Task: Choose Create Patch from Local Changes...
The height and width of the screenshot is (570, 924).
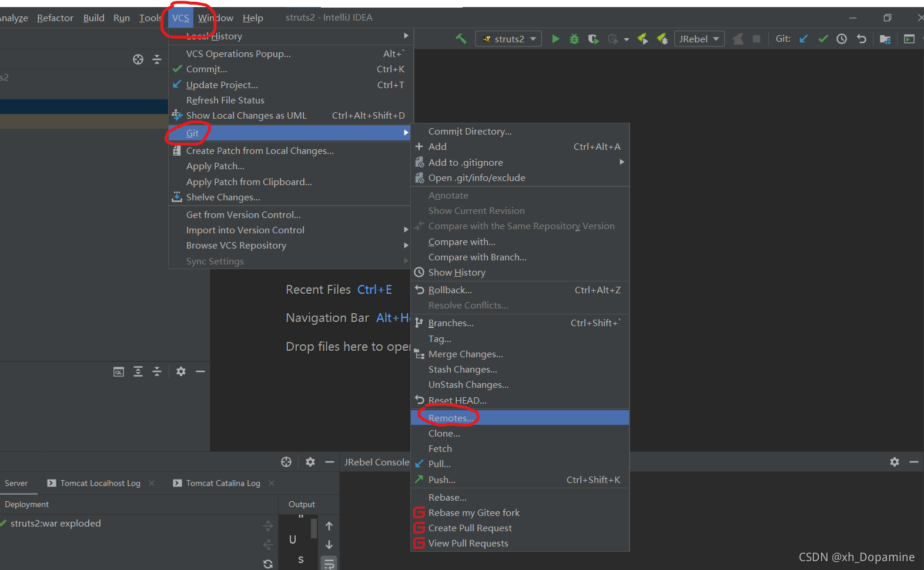Action: tap(289, 151)
